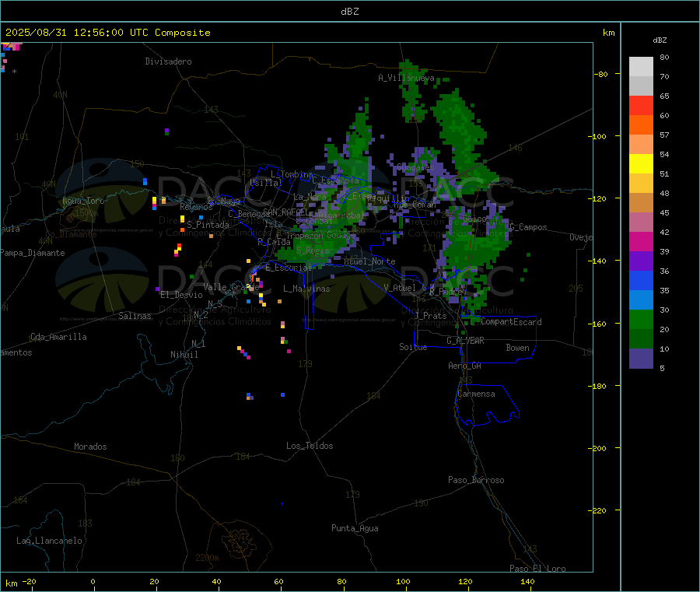Viewport: 700px width, 592px height.
Task: Click the Paso_El_Loro label
Action: 537,569
